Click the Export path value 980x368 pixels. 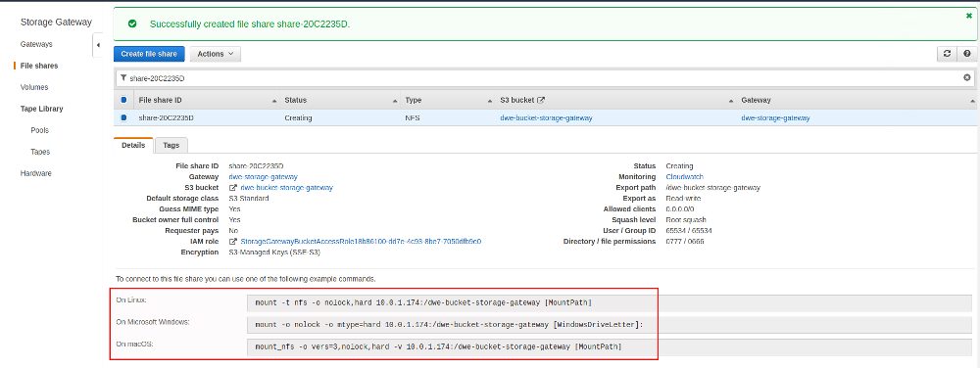pyautogui.click(x=713, y=188)
